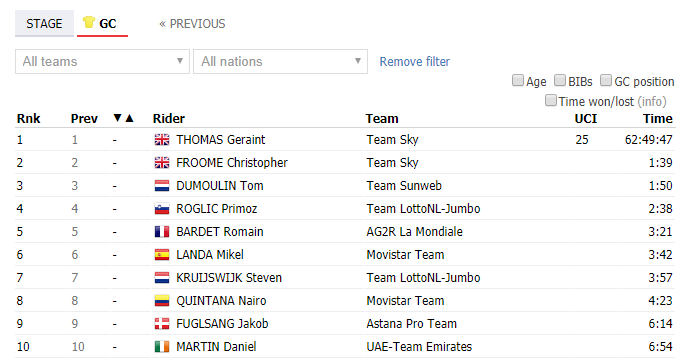This screenshot has height=362, width=688.
Task: Click the Irish flag beside MARTIN Daniel
Action: click(x=162, y=347)
